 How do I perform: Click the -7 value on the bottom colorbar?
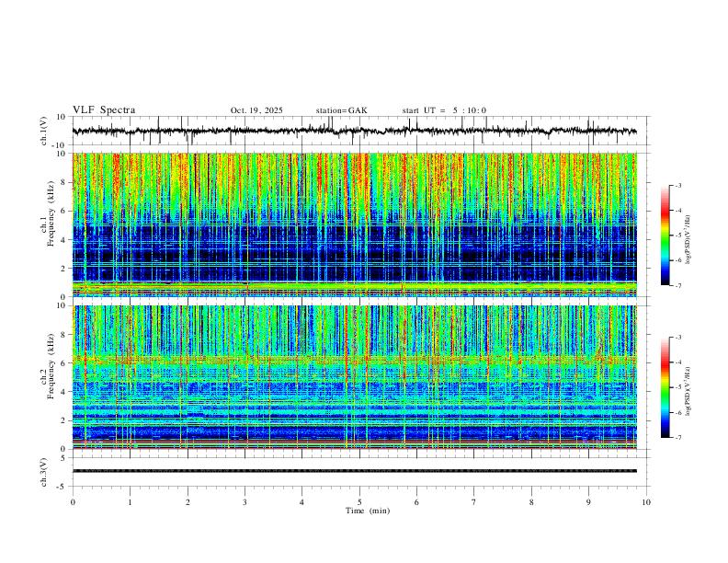pyautogui.click(x=677, y=437)
